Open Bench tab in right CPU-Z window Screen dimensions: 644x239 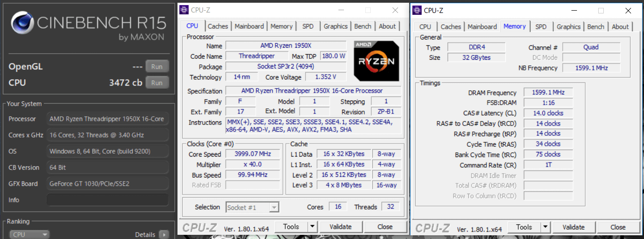596,27
